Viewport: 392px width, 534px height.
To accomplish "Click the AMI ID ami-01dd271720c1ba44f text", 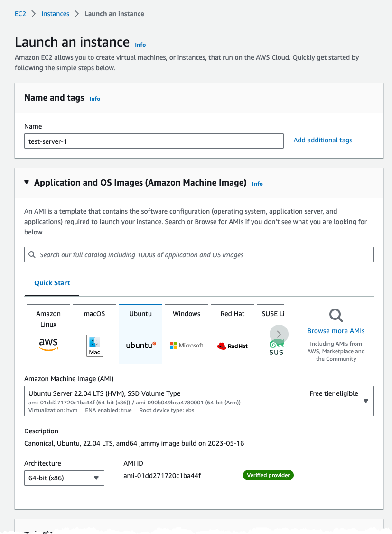I will click(162, 476).
